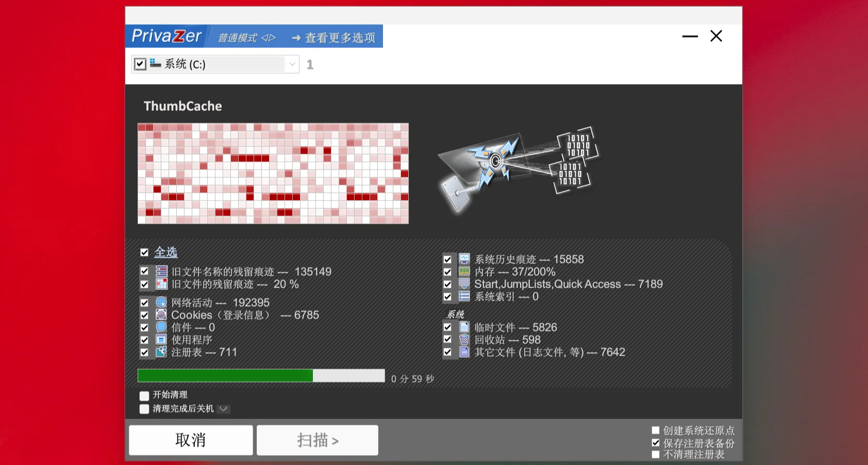Click the 135149 residual names count
This screenshot has width=868, height=465.
tap(313, 272)
